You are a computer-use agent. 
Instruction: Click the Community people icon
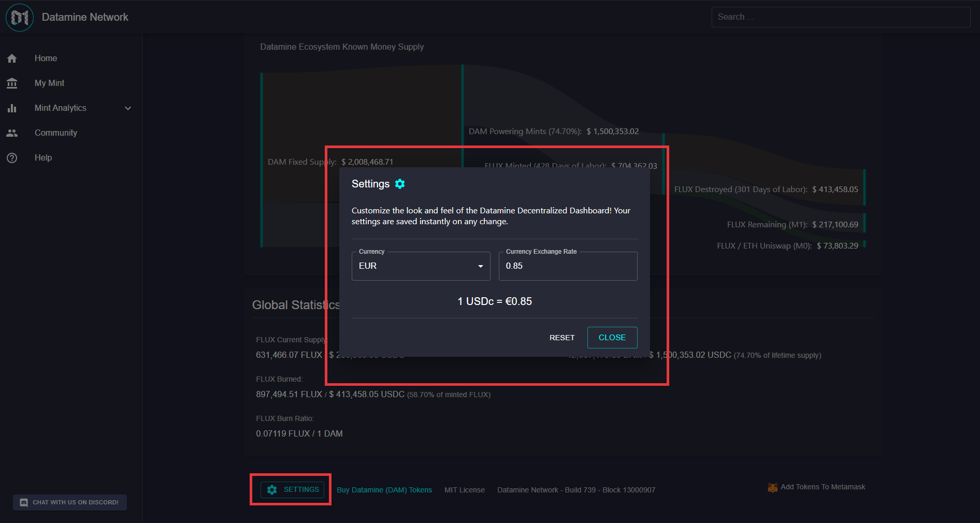click(x=12, y=133)
